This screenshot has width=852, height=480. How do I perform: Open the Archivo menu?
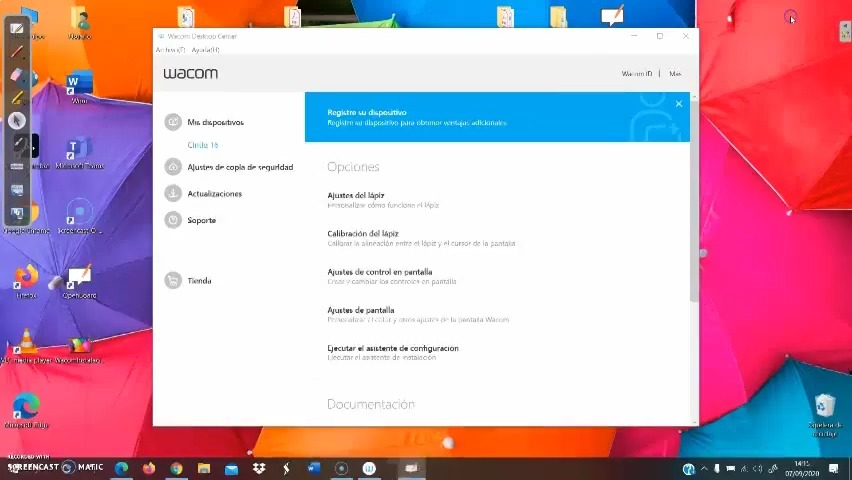[x=170, y=49]
